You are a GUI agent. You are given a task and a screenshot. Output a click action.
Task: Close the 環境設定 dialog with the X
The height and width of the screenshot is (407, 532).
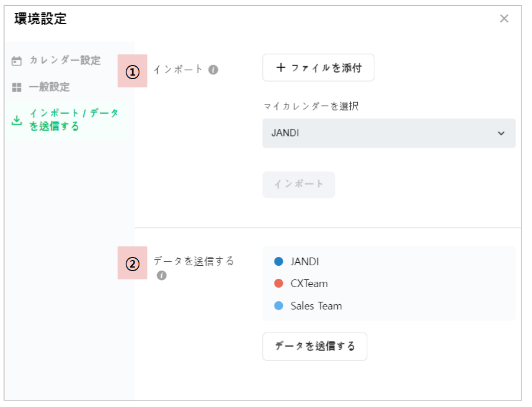click(504, 18)
